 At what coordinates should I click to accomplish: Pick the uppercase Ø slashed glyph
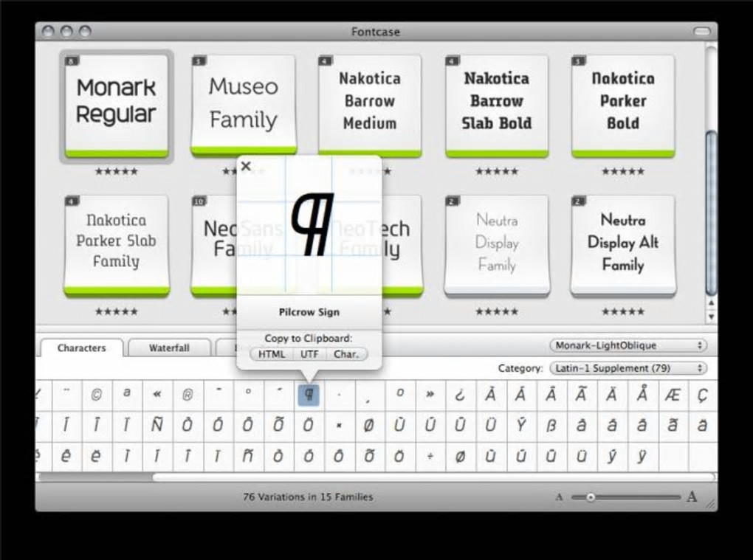369,425
